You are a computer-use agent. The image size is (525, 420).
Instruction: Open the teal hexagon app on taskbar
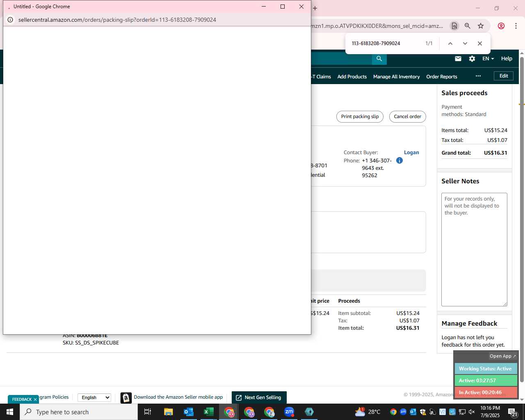(x=309, y=412)
